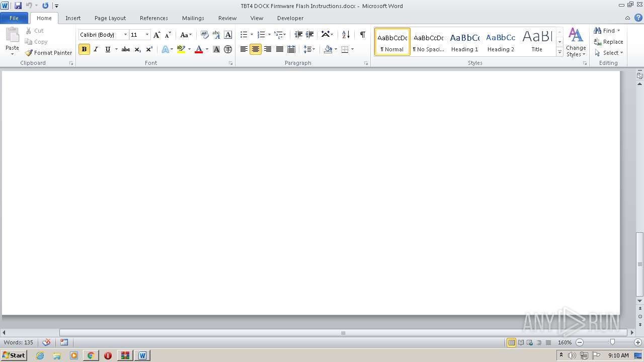Switch to the Insert tab
Image resolution: width=644 pixels, height=362 pixels.
point(73,18)
